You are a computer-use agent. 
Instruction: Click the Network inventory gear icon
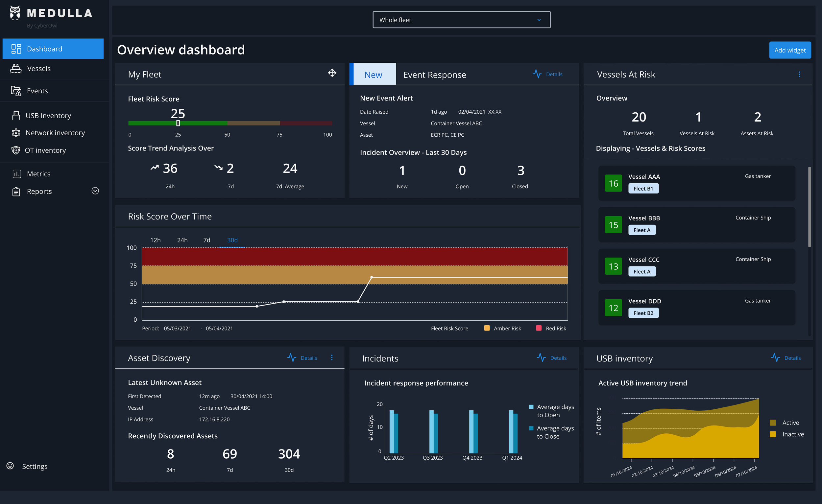16,133
